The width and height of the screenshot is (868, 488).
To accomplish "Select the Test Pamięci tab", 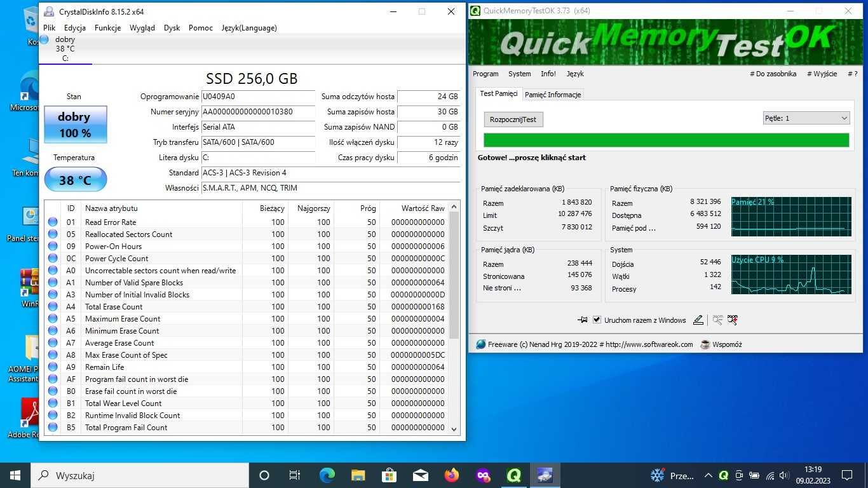I will 499,93.
